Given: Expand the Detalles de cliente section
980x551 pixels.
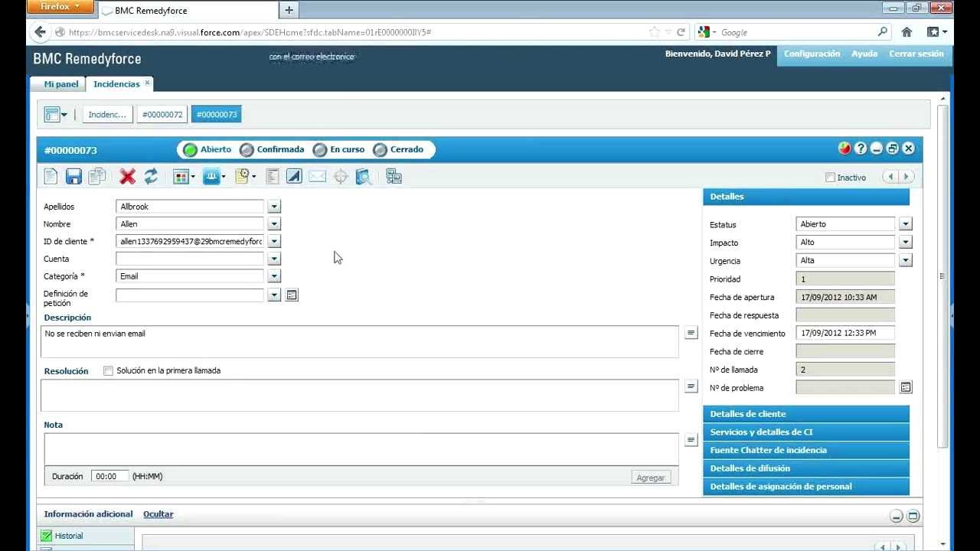Looking at the screenshot, I should click(806, 414).
